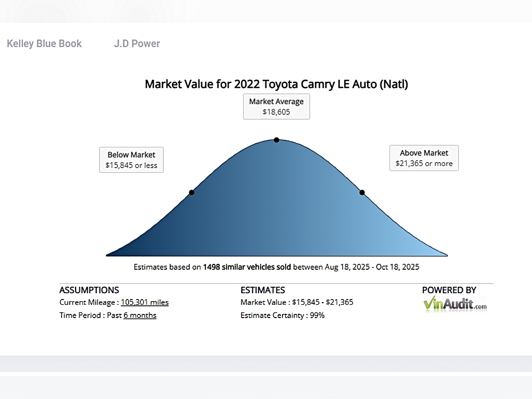Select the Market Average $18,605 label box
Screen dimensions: 532x399
click(x=276, y=106)
